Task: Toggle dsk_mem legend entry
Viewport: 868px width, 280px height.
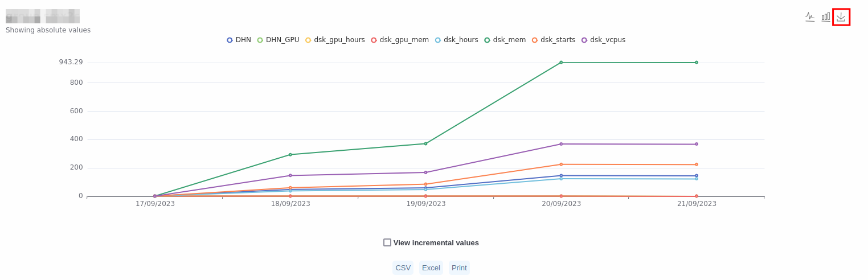Action: [x=505, y=40]
